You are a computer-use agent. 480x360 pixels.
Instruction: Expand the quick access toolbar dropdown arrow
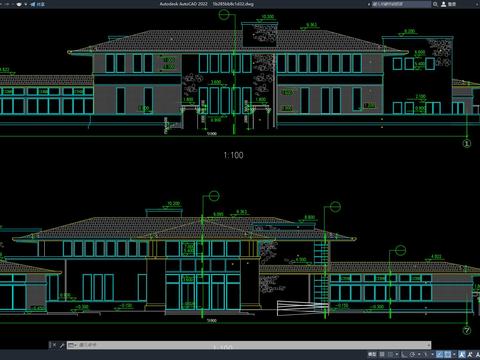(26, 4)
